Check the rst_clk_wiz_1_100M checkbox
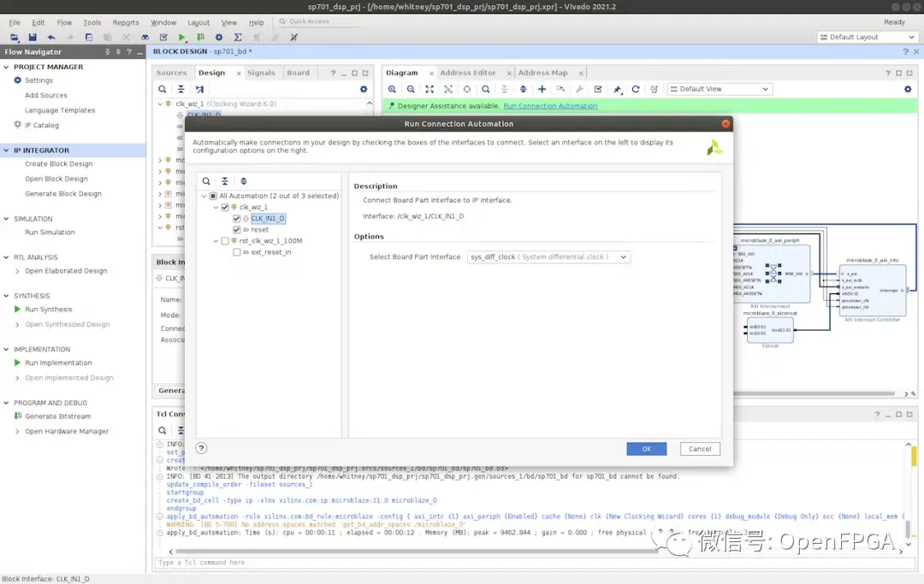This screenshot has width=924, height=584. (x=224, y=241)
